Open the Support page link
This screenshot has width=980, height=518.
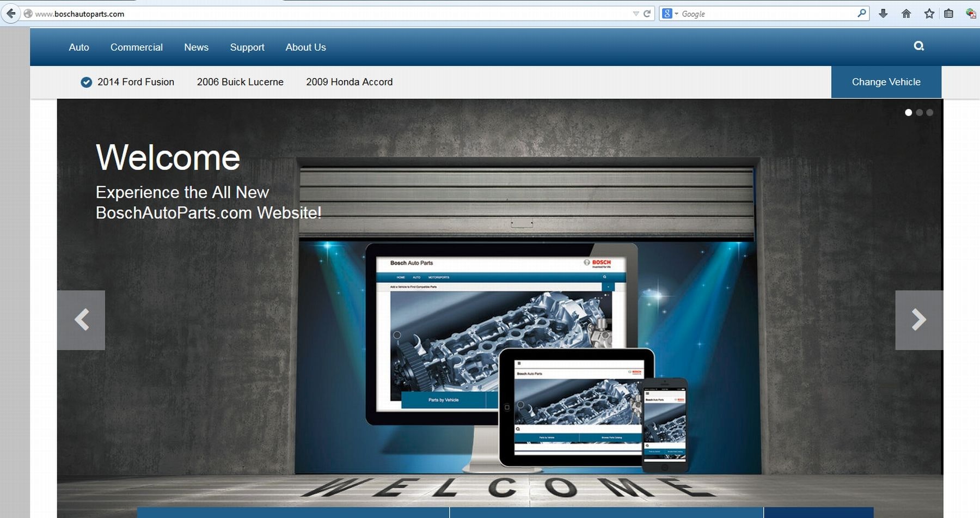click(x=247, y=47)
